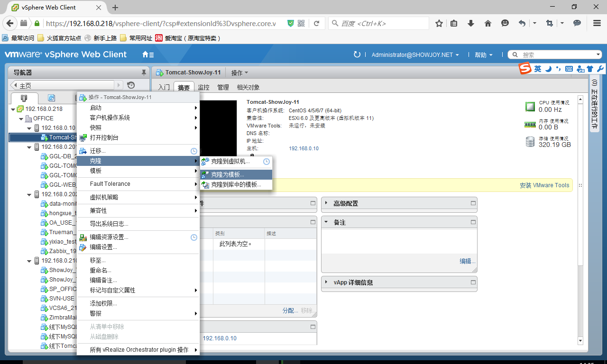Open Sogou wrench tools icon
The height and width of the screenshot is (364, 607).
[x=600, y=69]
